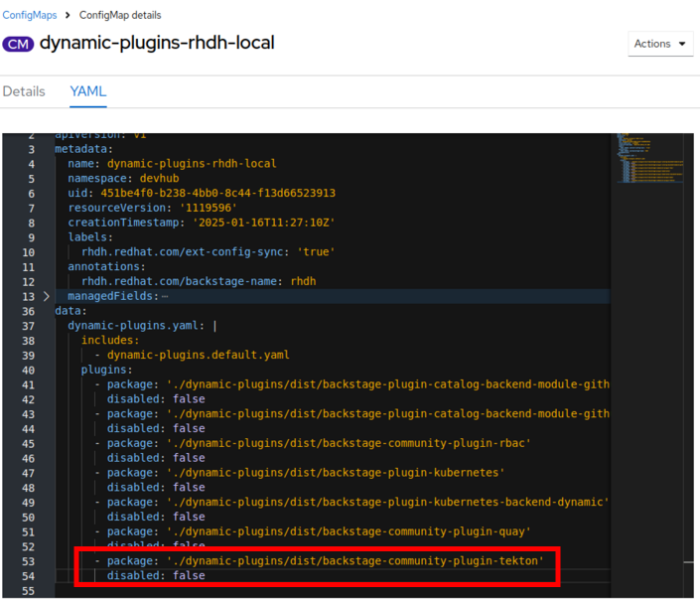Click the labels: key on line 9

pos(90,237)
